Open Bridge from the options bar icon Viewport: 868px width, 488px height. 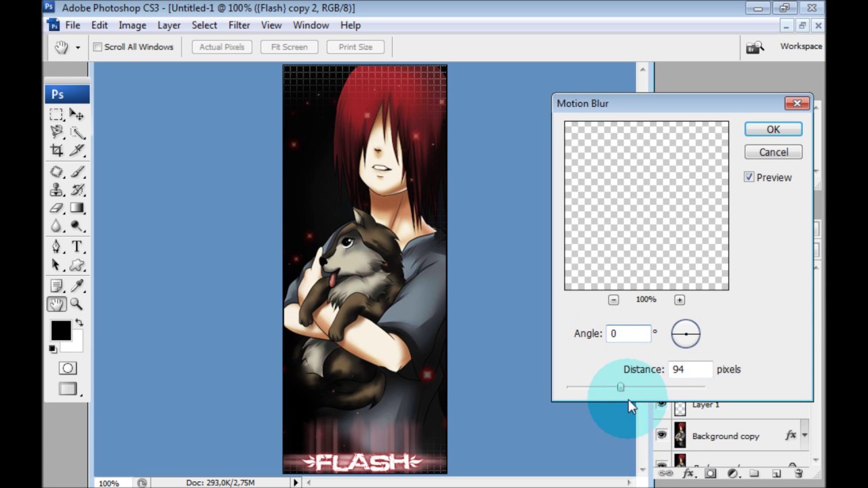click(x=755, y=47)
